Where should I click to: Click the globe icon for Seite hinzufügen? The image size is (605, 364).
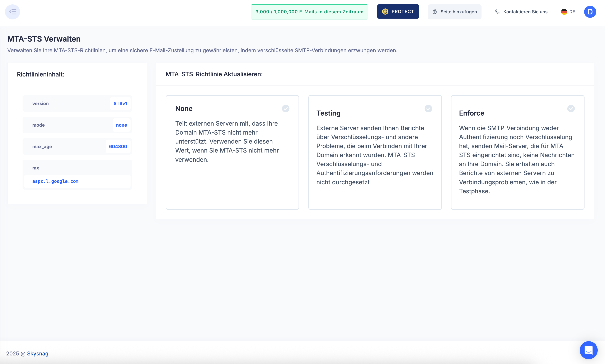[x=435, y=12]
